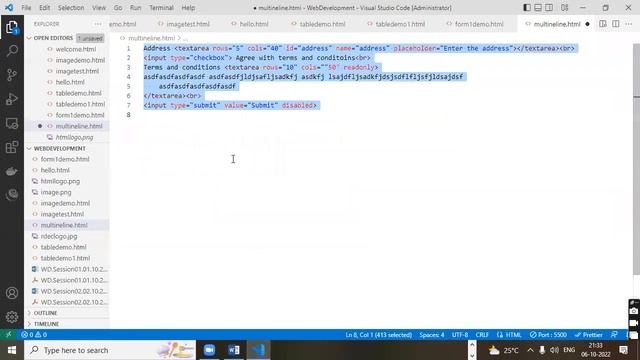Image resolution: width=640 pixels, height=360 pixels.
Task: Open Explorer Views and More Actions ellipsis
Action: tap(98, 24)
